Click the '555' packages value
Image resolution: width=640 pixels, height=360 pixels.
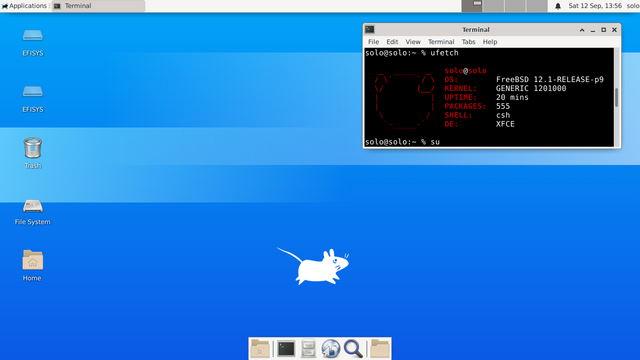(503, 106)
